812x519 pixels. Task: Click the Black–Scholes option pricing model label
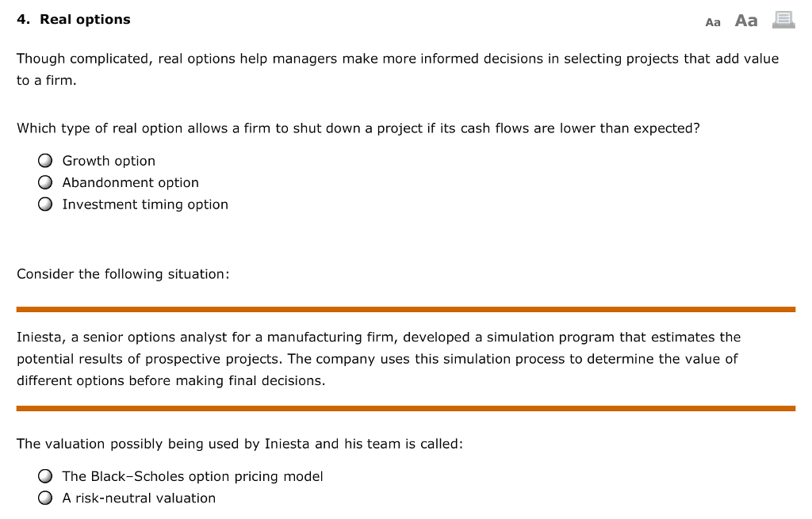coord(192,476)
